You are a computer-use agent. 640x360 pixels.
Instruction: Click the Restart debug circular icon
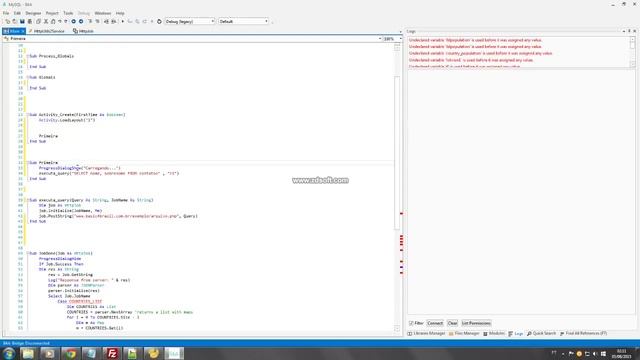tap(159, 21)
